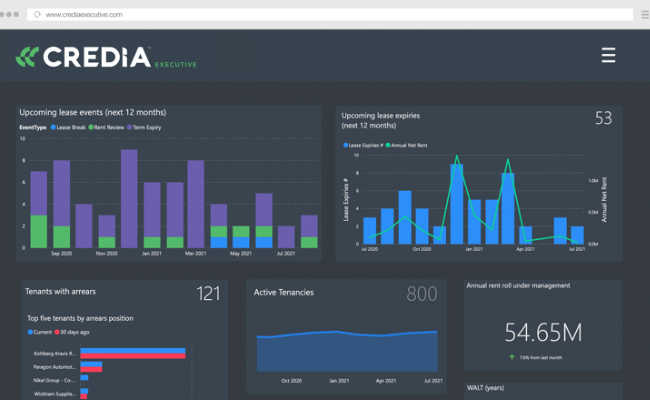Screen dimensions: 650x400
Task: Select the Rent Review legend dot
Action: (91, 127)
